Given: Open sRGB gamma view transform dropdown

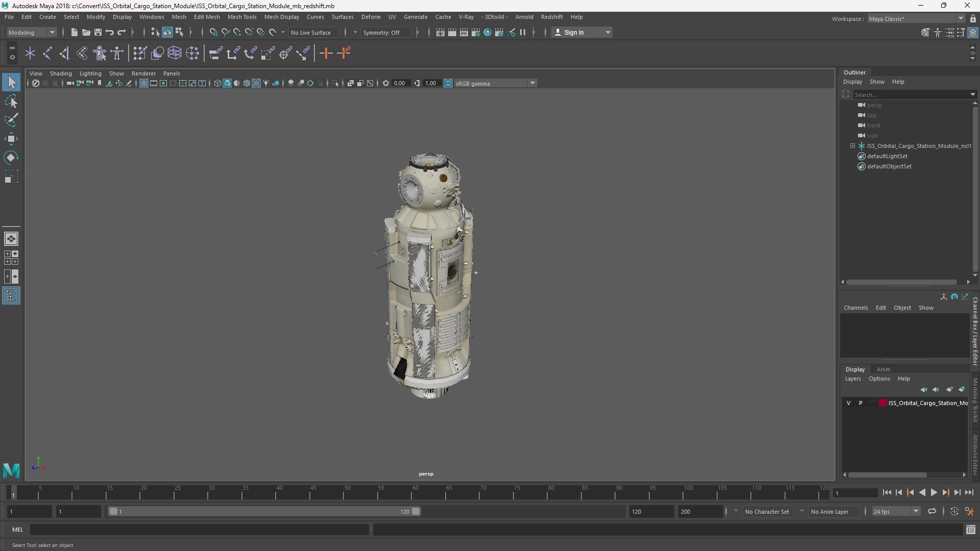Looking at the screenshot, I should pyautogui.click(x=495, y=83).
